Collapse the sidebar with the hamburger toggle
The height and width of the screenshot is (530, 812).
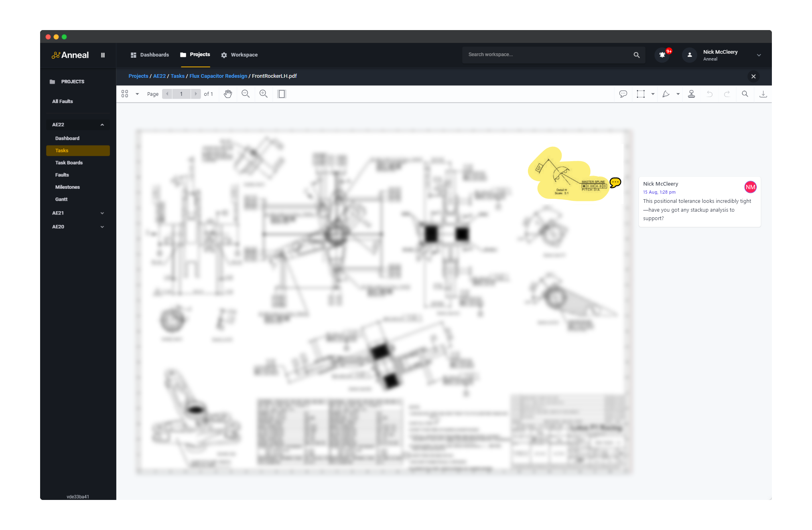(103, 55)
